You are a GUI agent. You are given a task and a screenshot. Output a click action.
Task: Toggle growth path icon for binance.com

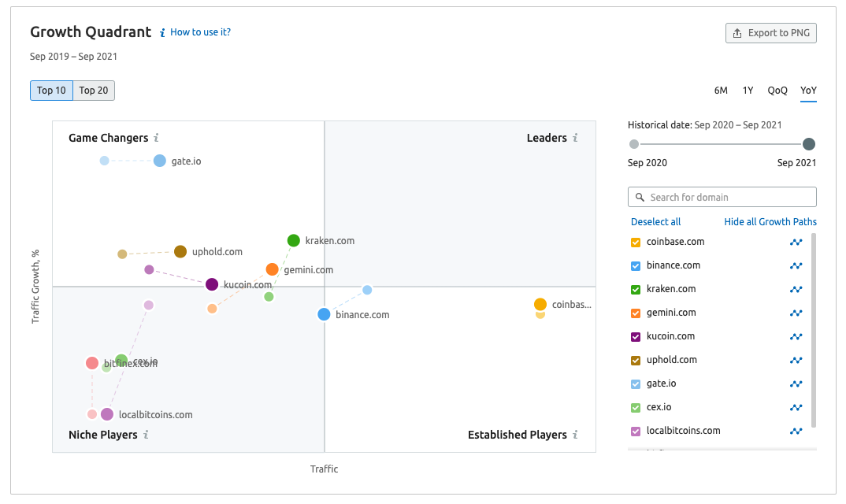coord(796,265)
